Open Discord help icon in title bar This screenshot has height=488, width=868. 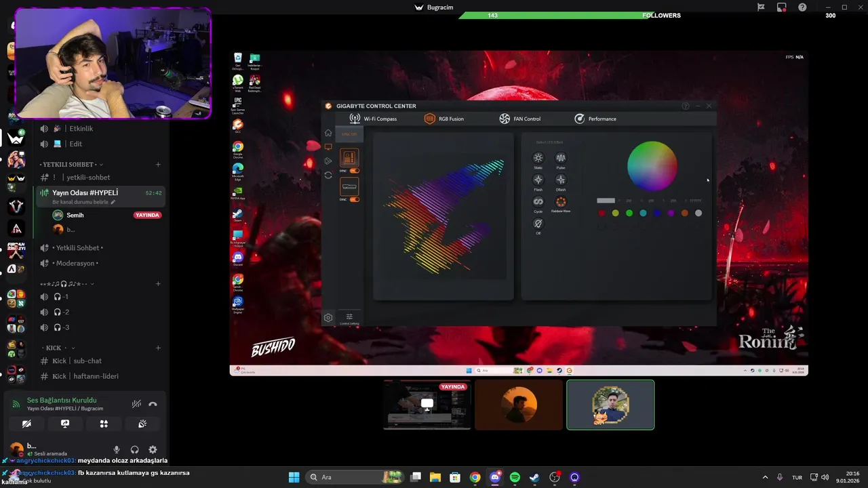coord(803,7)
